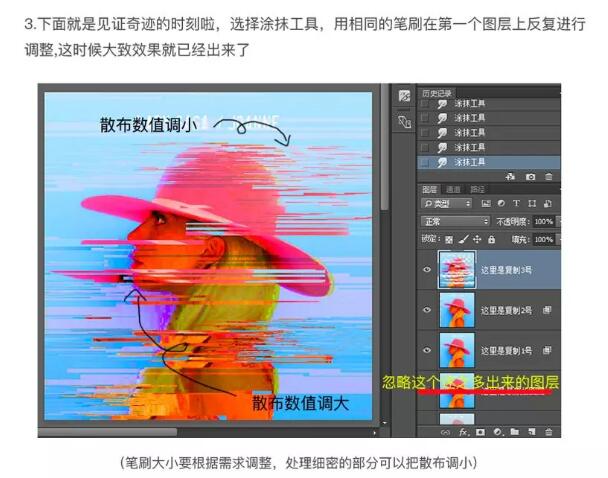608x478 pixels.
Task: Create new document from current history state
Action: click(510, 177)
